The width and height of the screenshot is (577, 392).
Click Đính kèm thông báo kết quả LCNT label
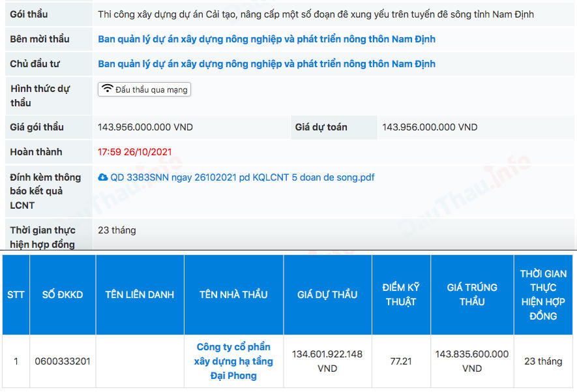pos(45,191)
